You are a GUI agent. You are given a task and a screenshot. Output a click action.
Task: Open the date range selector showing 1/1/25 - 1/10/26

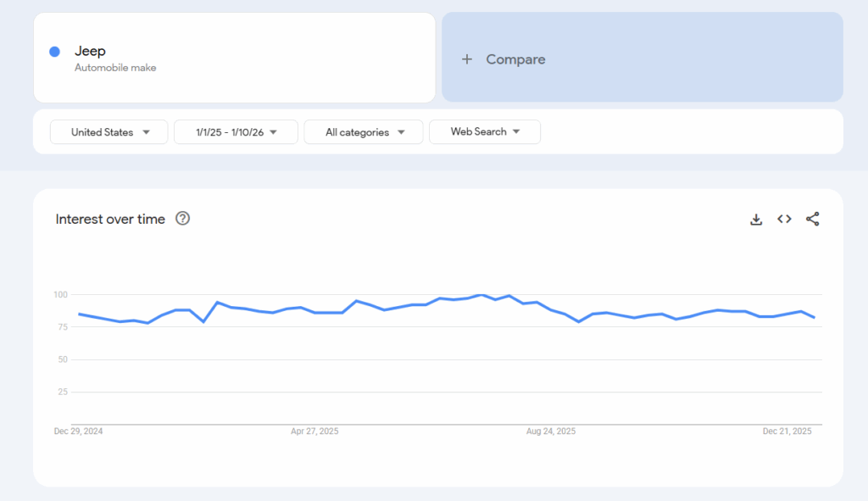(235, 131)
